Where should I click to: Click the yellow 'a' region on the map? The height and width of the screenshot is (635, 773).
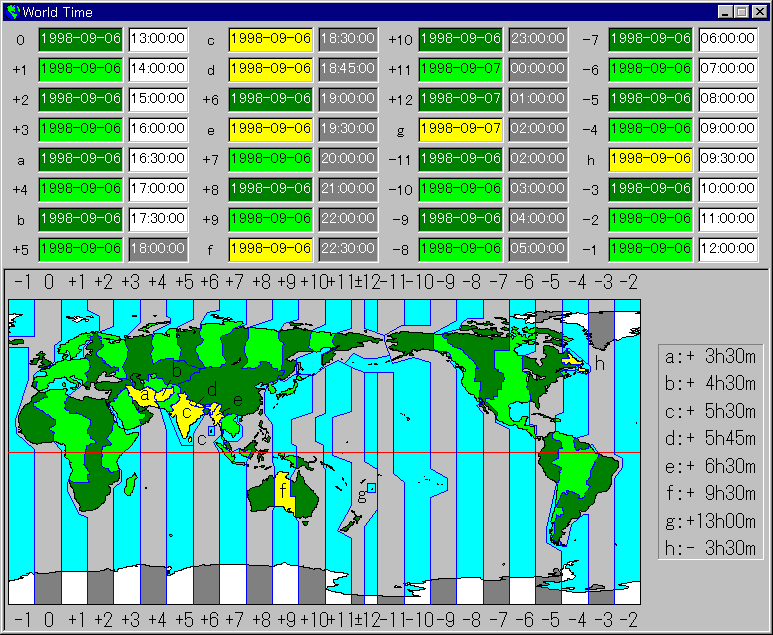click(x=146, y=396)
